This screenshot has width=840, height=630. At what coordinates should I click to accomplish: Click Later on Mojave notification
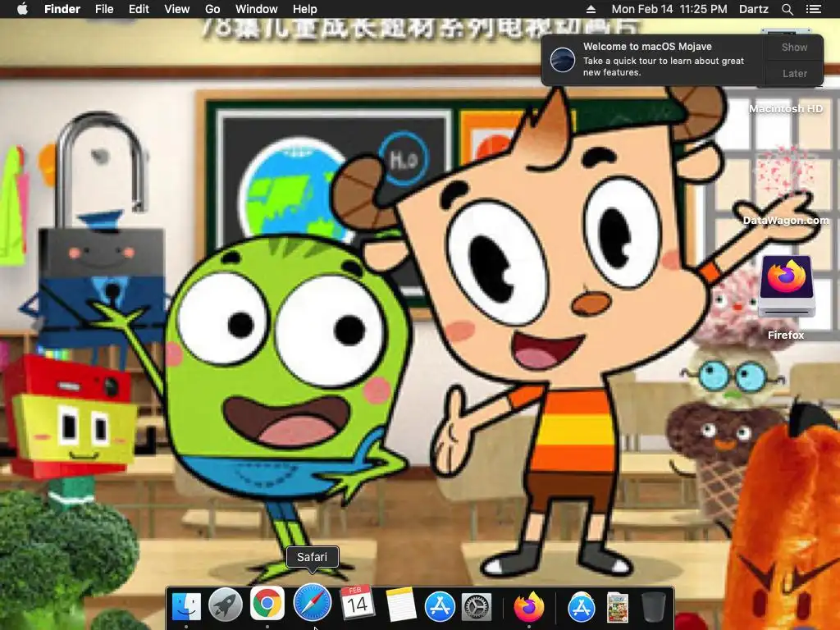click(x=794, y=73)
